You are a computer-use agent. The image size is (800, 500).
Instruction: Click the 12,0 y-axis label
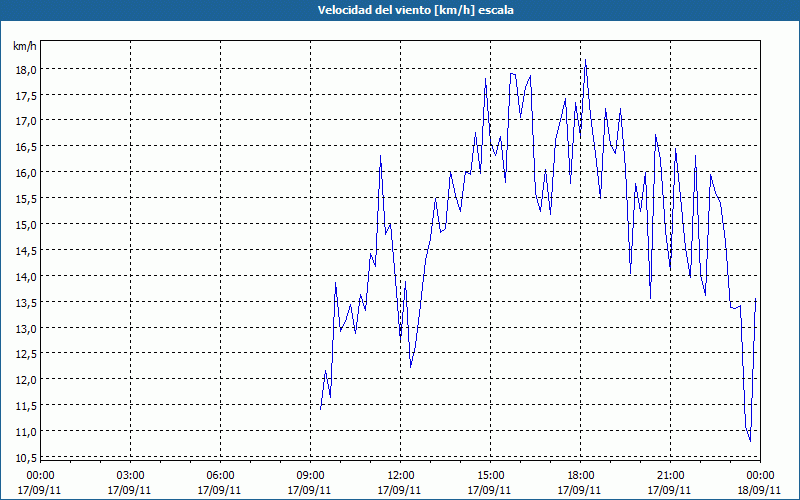tap(26, 380)
